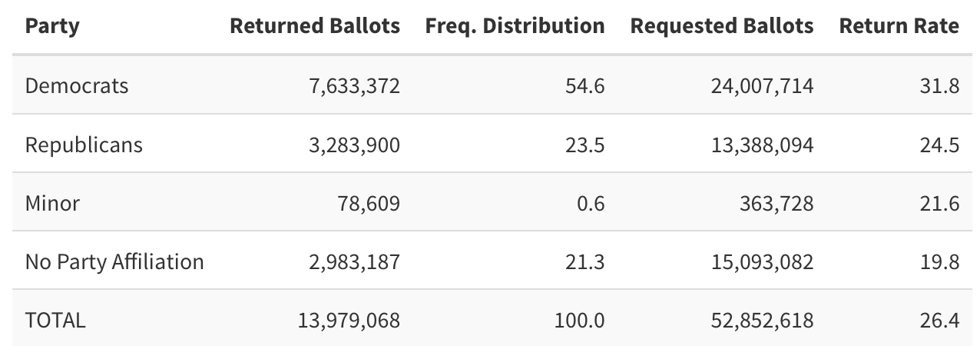This screenshot has width=980, height=346.
Task: Click the Party column header
Action: [x=52, y=26]
